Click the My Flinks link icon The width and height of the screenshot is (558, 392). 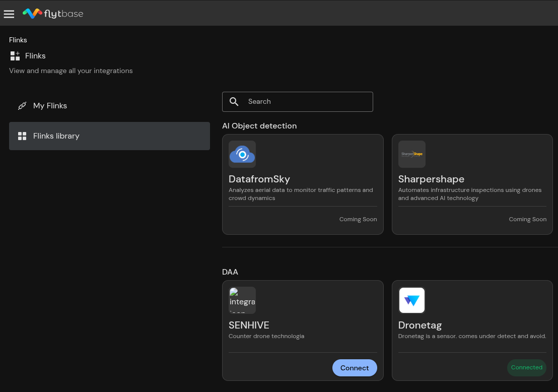click(22, 106)
